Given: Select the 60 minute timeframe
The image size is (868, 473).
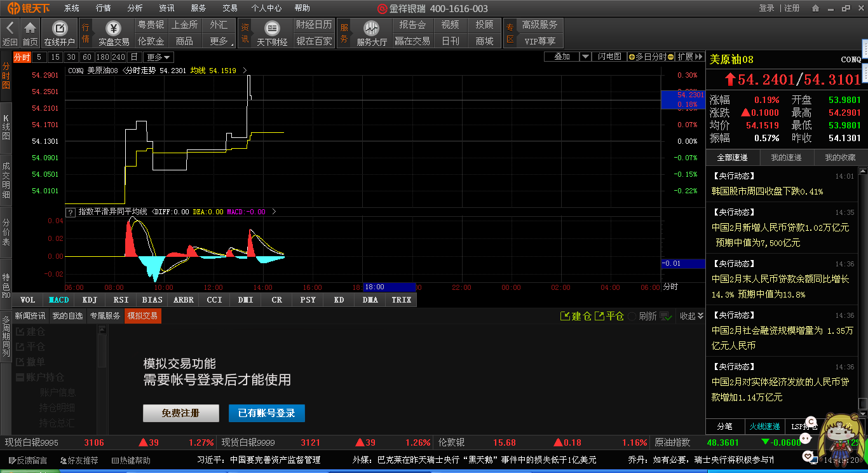Looking at the screenshot, I should click(87, 57).
